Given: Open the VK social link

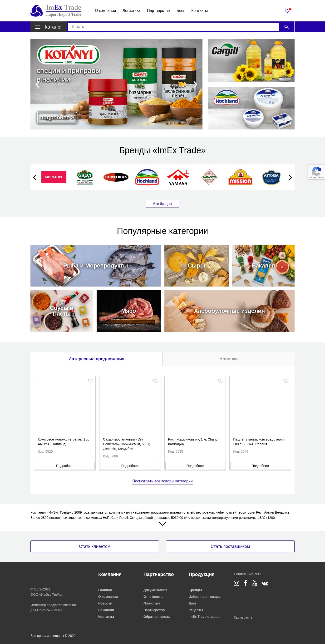Looking at the screenshot, I should point(265,584).
